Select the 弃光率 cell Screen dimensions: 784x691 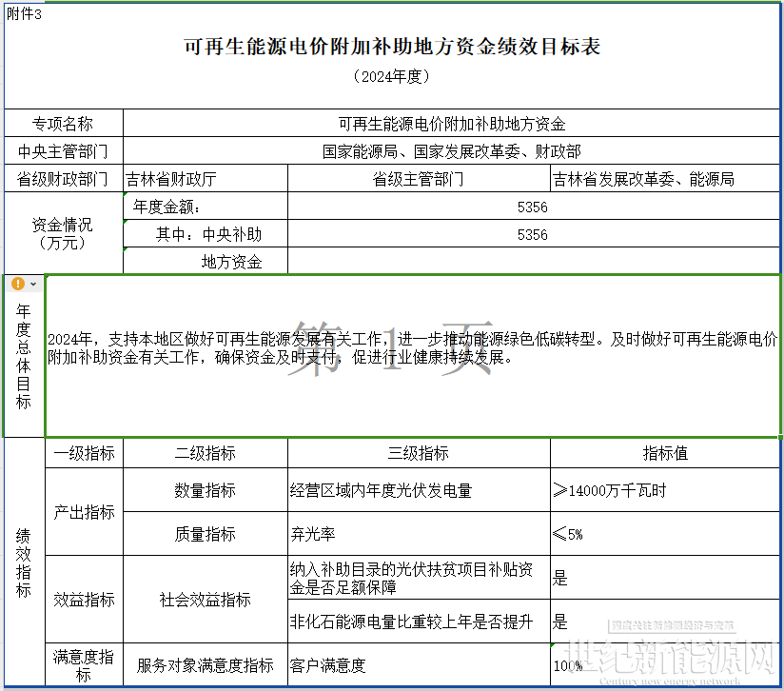coord(419,534)
